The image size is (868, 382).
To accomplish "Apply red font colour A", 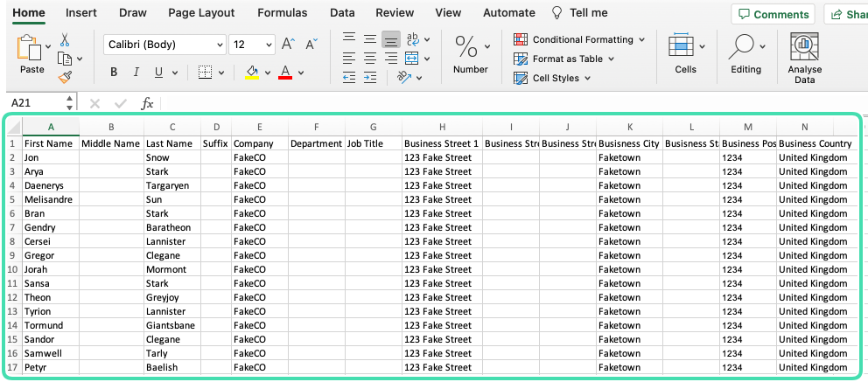I will point(285,73).
